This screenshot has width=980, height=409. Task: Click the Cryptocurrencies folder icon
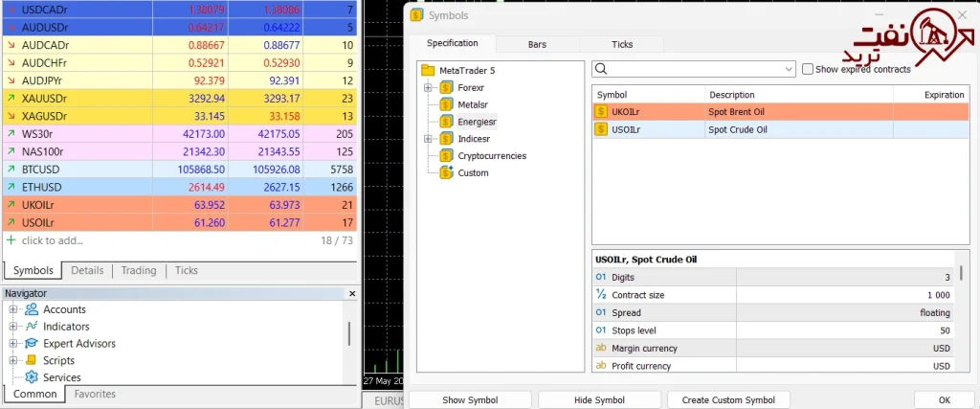coord(446,155)
